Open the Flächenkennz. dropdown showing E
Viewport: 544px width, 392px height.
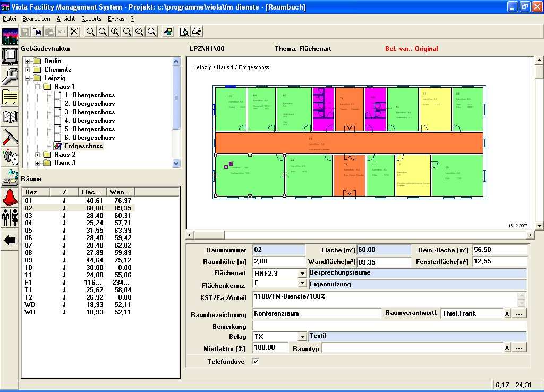(302, 284)
